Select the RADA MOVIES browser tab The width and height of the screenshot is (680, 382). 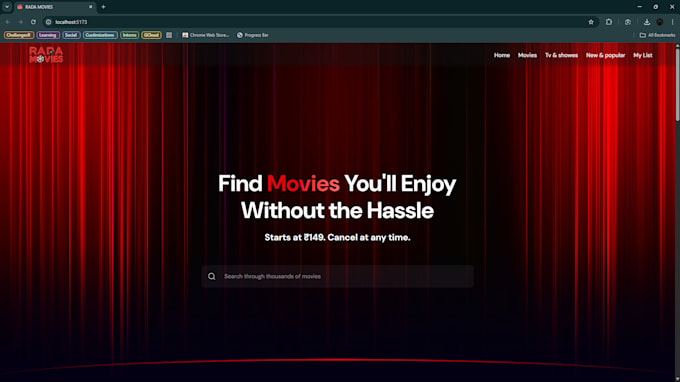pos(55,7)
